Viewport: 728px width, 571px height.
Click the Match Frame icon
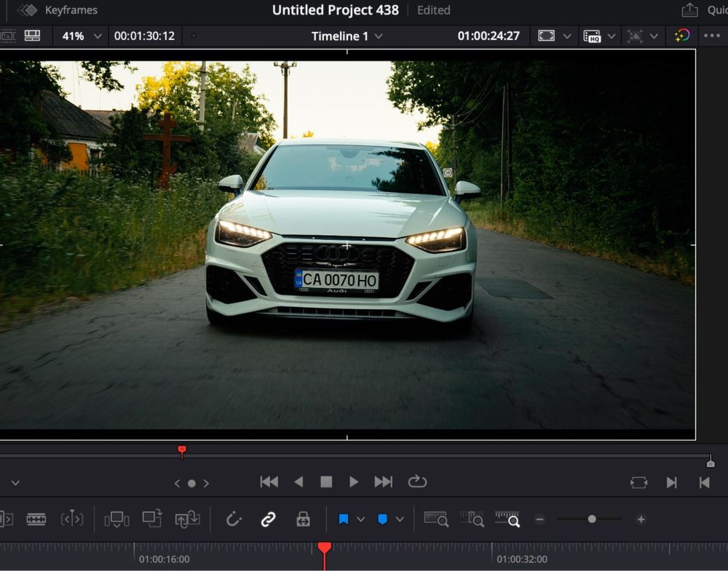(639, 483)
